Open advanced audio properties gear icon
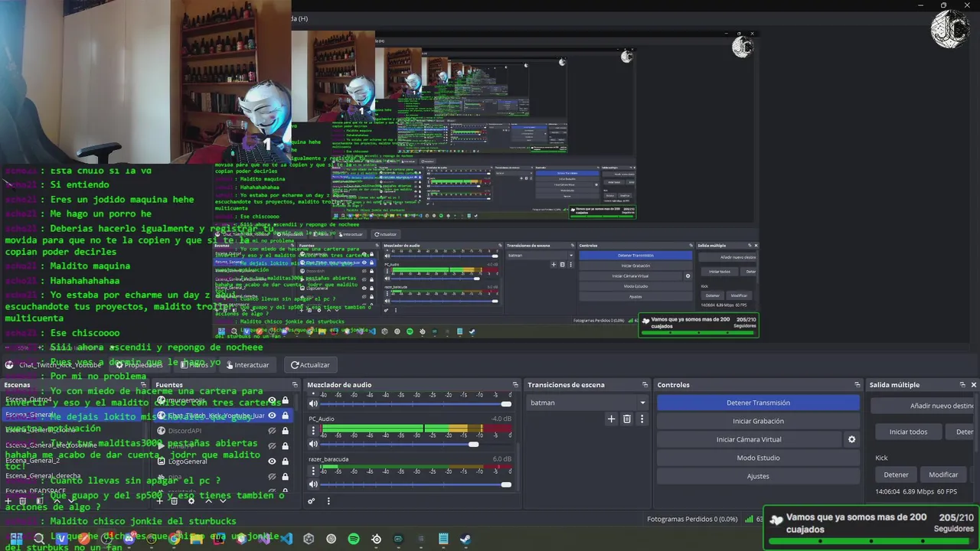This screenshot has height=551, width=980. [312, 501]
